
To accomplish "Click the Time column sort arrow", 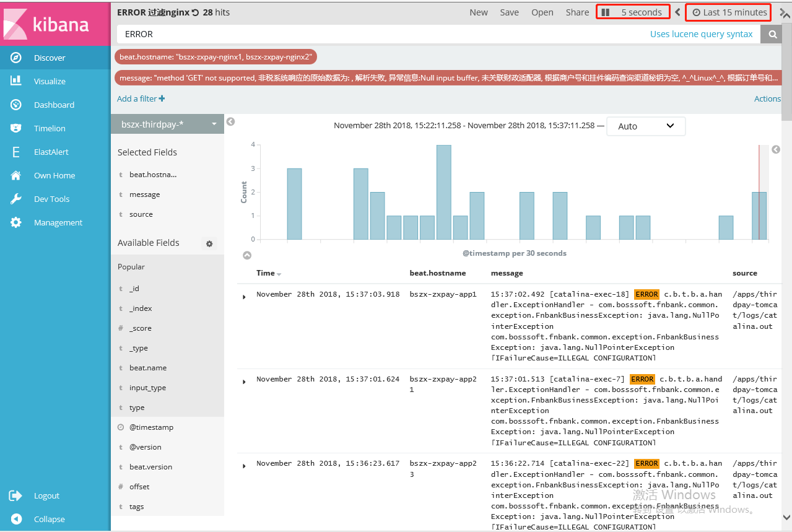I will [279, 274].
